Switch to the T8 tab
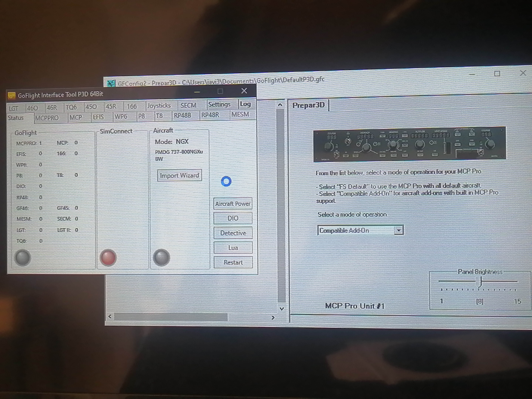532x399 pixels. 159,116
